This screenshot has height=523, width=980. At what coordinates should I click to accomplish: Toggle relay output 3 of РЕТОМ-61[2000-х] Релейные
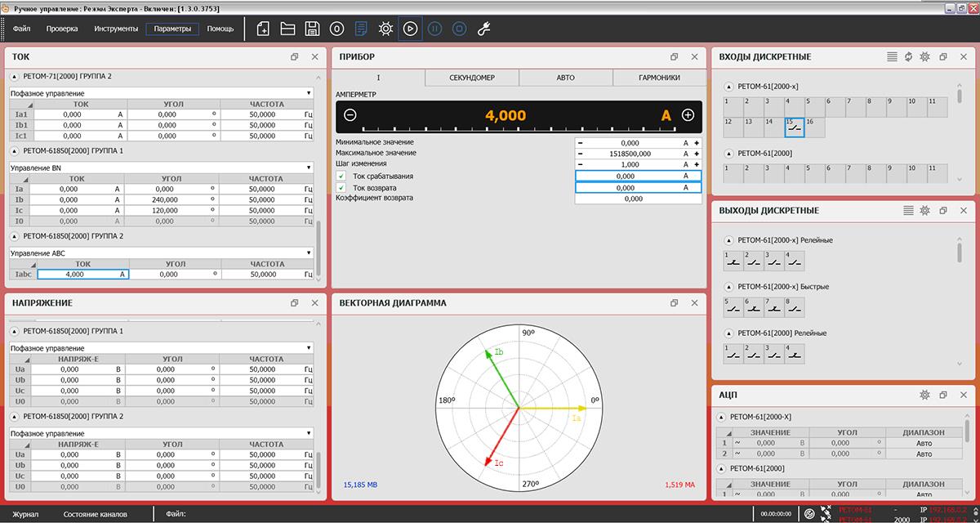pyautogui.click(x=774, y=261)
